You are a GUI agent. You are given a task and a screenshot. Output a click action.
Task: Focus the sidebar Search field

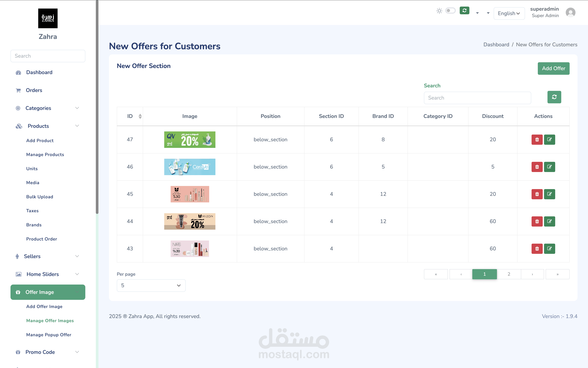tap(48, 56)
